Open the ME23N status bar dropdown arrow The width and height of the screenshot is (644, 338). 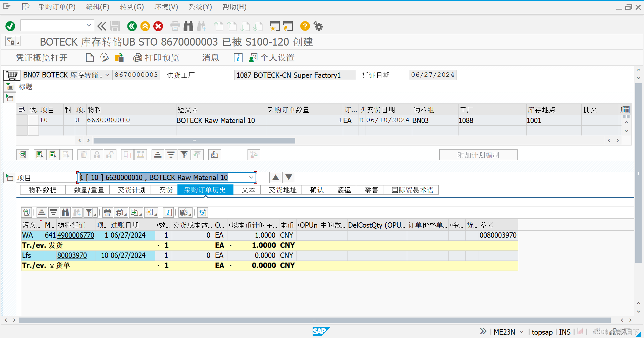522,332
